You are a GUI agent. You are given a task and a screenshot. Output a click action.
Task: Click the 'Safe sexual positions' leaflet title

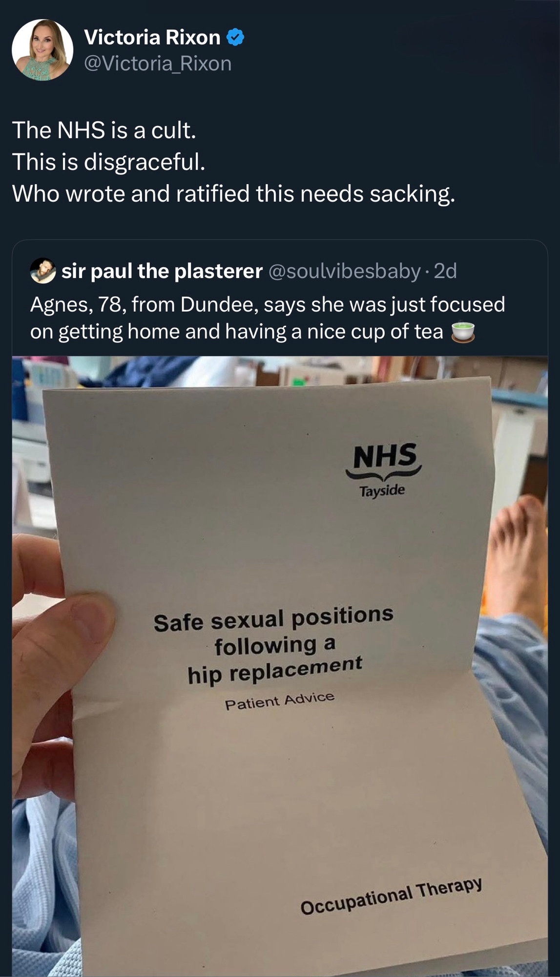273,645
